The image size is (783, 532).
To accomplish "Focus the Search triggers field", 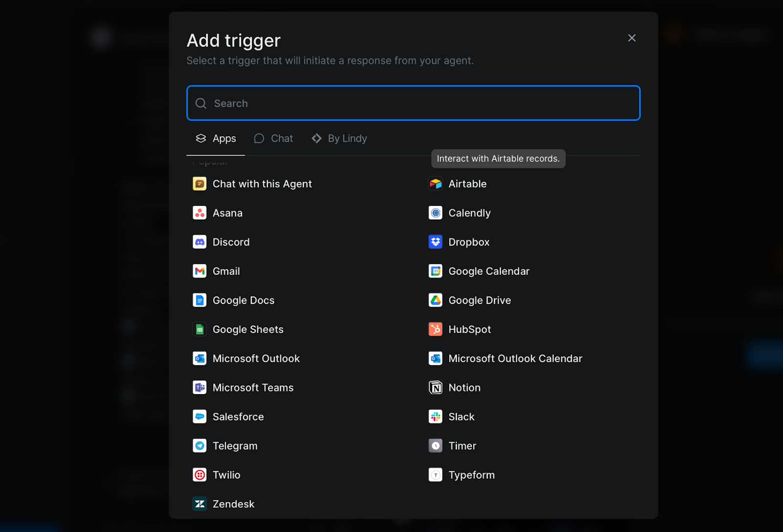I will click(x=413, y=103).
